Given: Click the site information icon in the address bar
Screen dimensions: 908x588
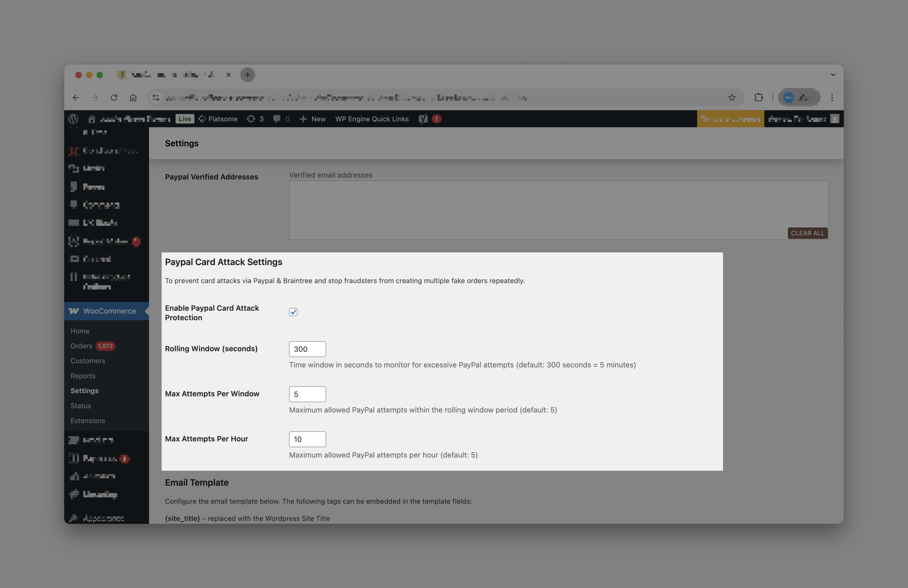Looking at the screenshot, I should click(x=156, y=98).
